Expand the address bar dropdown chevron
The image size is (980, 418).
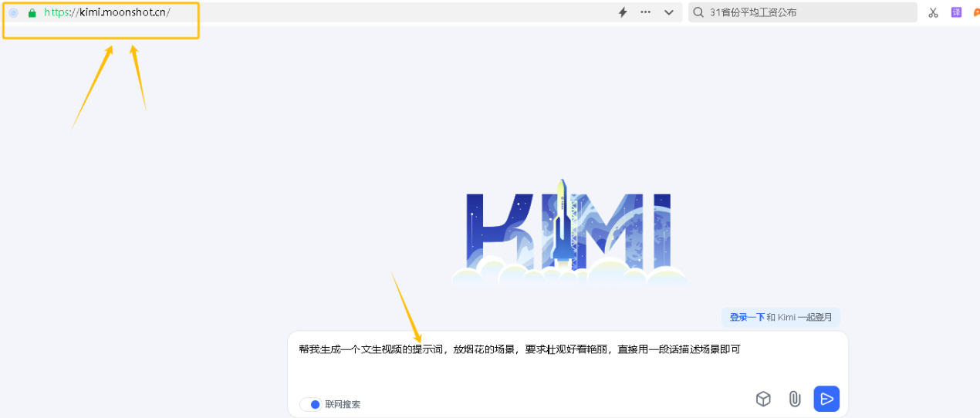[669, 12]
